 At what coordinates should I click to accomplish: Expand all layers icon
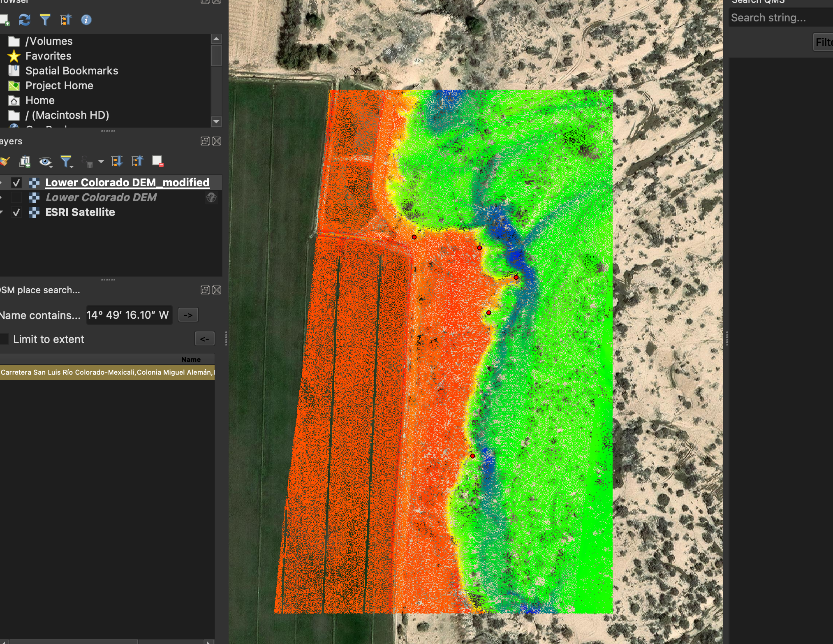(117, 161)
